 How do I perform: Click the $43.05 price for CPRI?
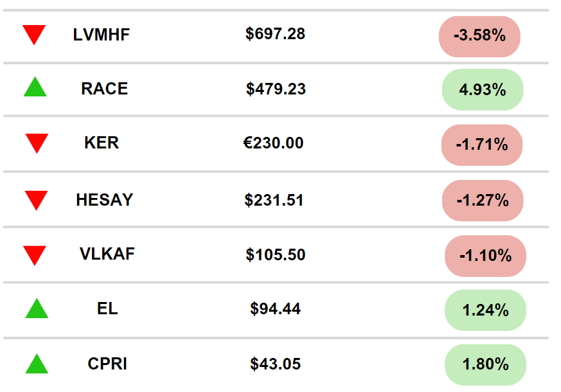click(x=276, y=364)
